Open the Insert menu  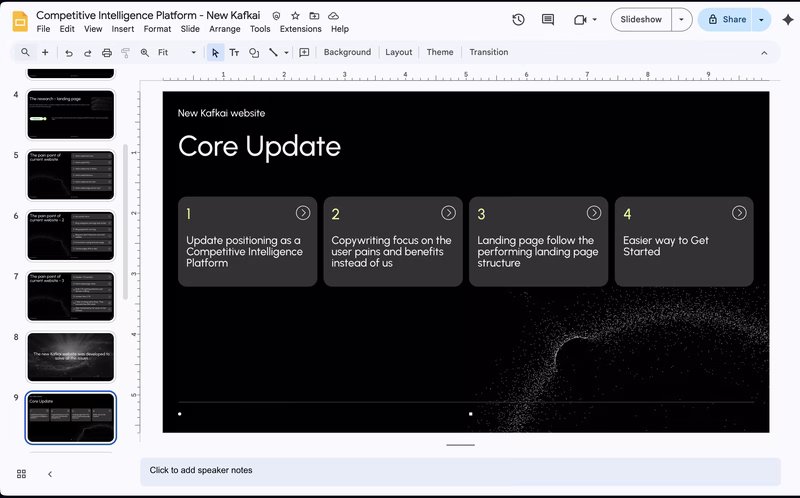[x=123, y=29]
